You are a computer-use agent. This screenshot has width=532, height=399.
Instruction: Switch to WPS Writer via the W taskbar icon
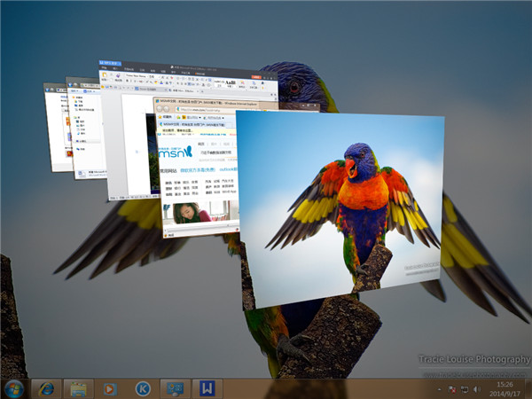pyautogui.click(x=206, y=388)
